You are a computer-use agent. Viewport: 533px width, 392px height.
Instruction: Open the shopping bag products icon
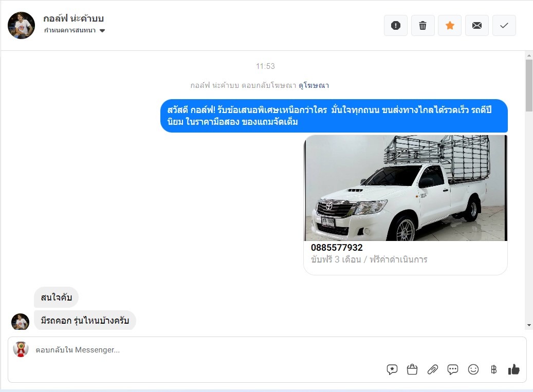(x=412, y=369)
